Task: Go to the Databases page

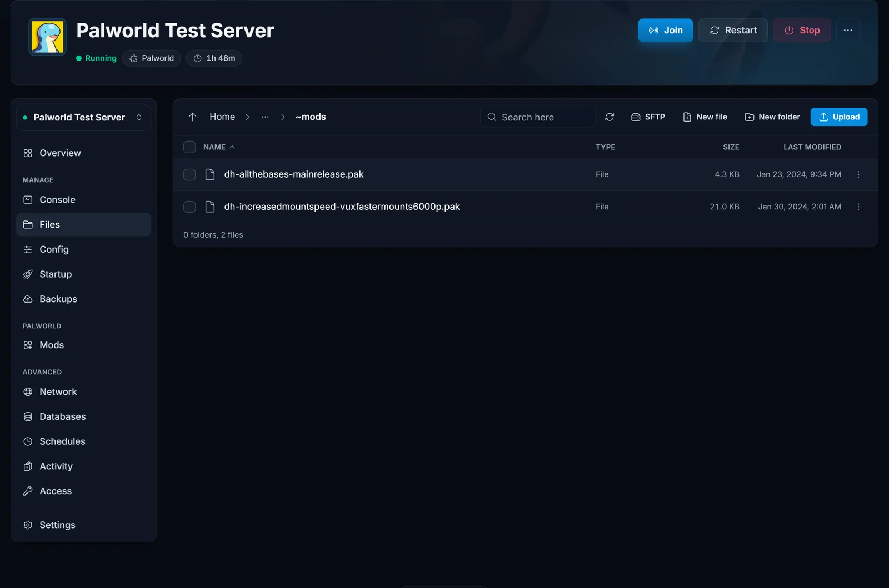Action: click(83, 416)
